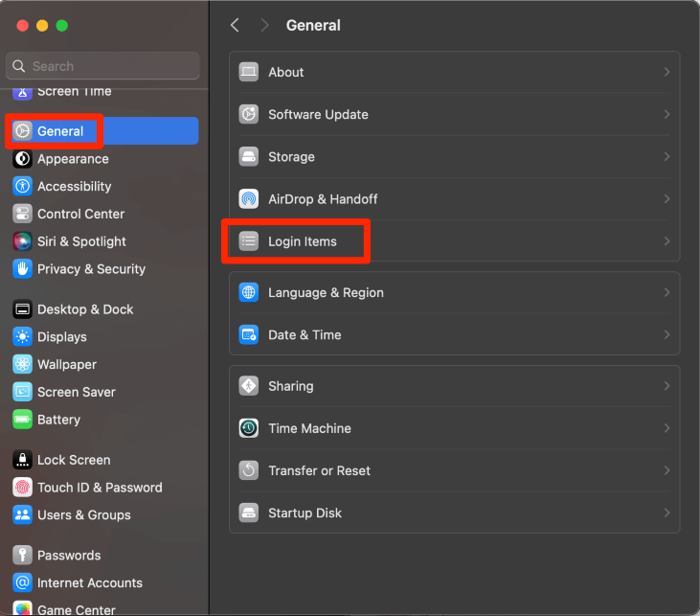Viewport: 700px width, 616px height.
Task: Click the Language & Region globe icon
Action: click(x=249, y=293)
